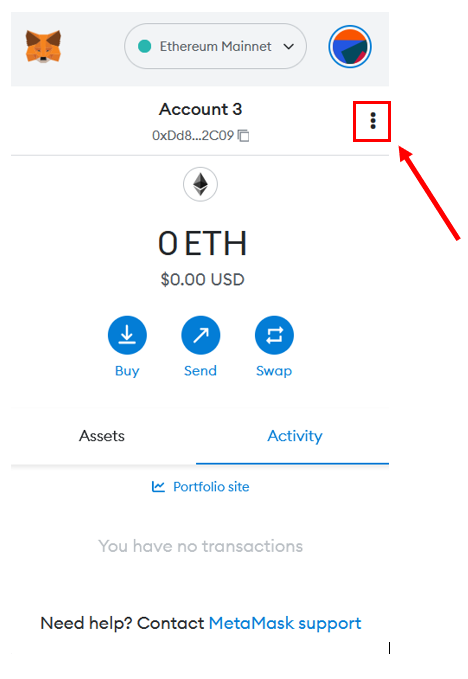Switch to the Assets tab

point(102,436)
